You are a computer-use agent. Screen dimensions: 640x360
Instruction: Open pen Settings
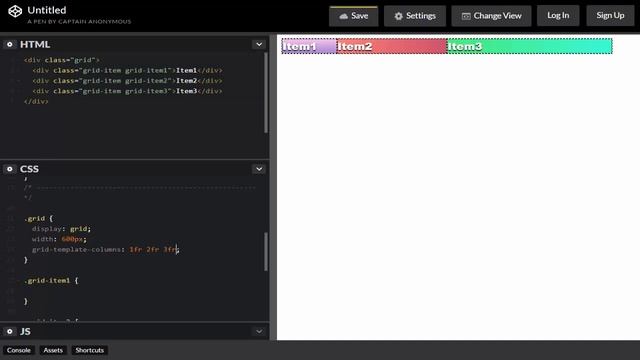(415, 16)
